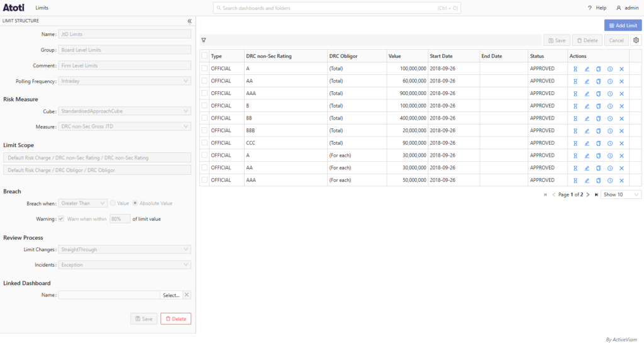Click the hourglass icon in the B (Total) row
This screenshot has width=644, height=343.
pos(575,106)
